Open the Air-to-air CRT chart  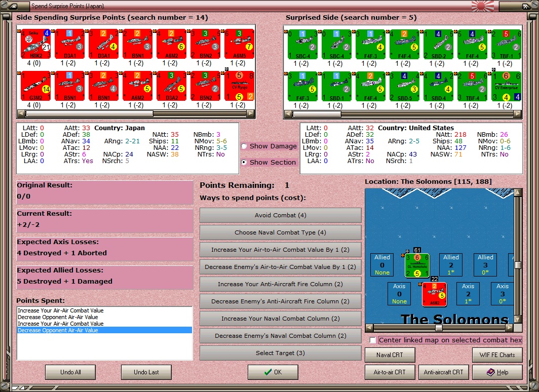390,372
